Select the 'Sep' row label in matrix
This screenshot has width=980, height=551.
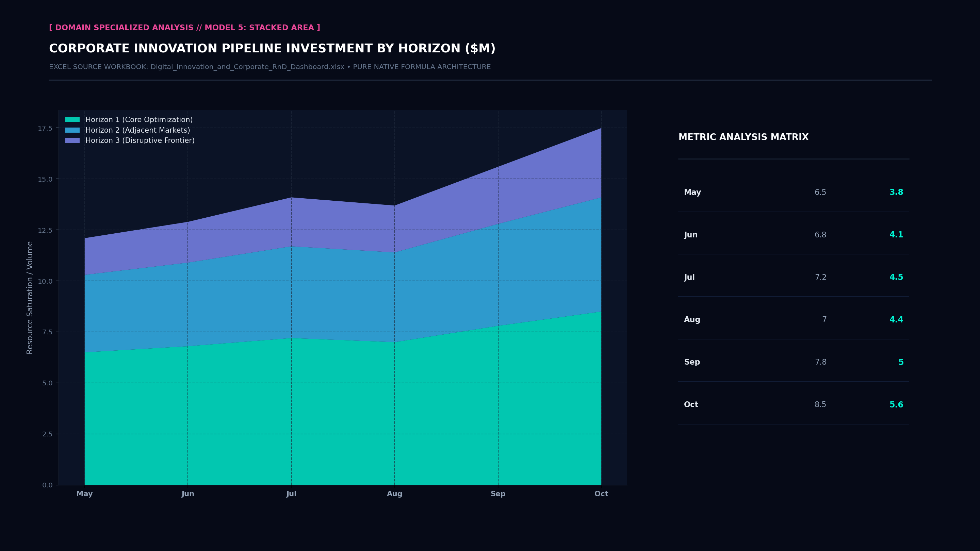pos(692,362)
